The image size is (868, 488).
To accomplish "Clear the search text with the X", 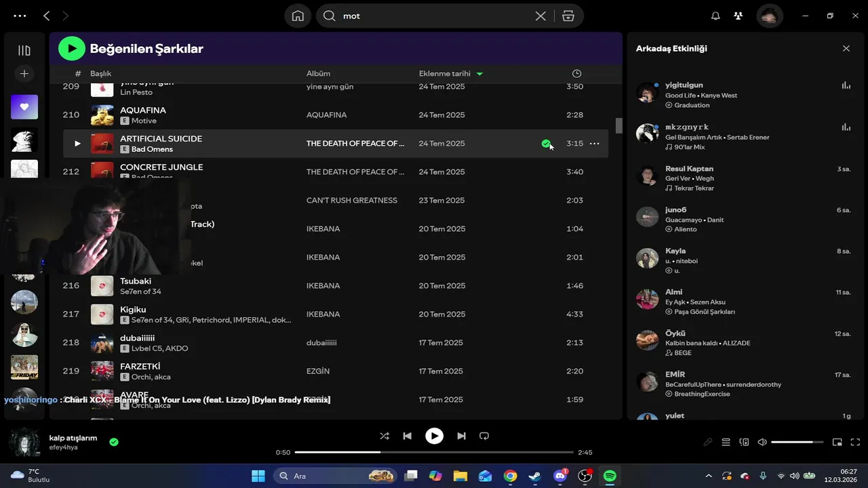I will point(540,16).
